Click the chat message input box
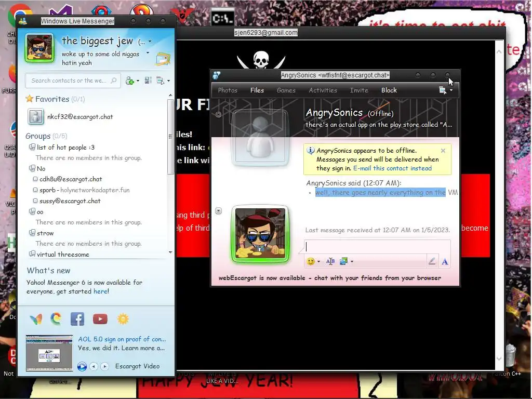This screenshot has width=532, height=399. click(377, 247)
